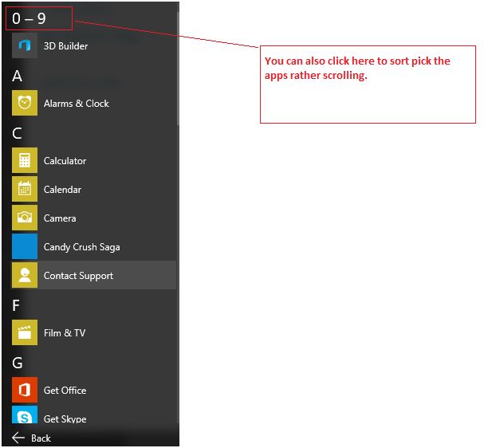The image size is (484, 448).
Task: Open the Get Skype icon
Action: tap(25, 415)
